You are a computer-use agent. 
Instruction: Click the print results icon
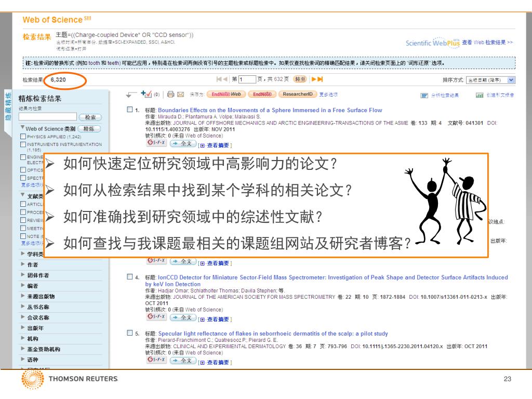click(170, 95)
